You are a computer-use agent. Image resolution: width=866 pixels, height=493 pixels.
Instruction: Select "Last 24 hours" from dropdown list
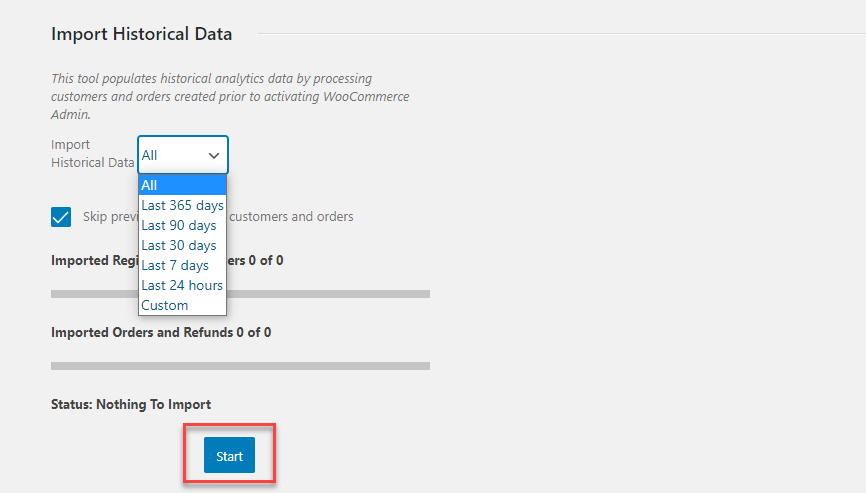182,285
